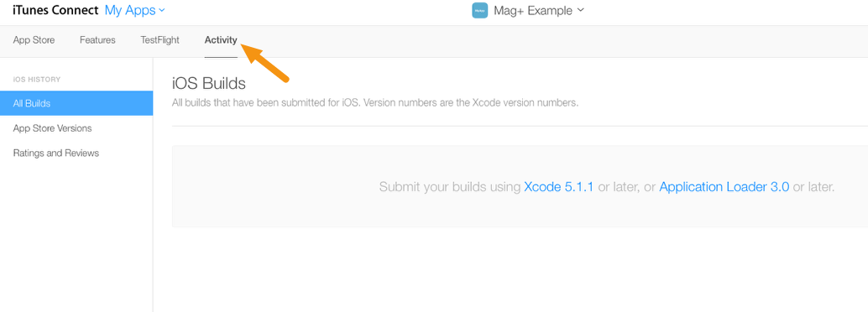Screen dimensions: 868x312
Task: Click the iOS HISTORY sidebar header
Action: pyautogui.click(x=37, y=80)
